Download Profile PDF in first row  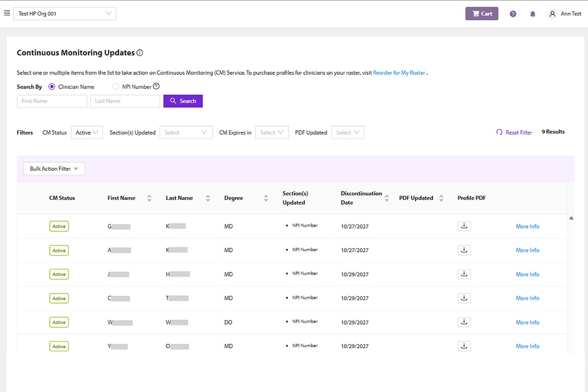[464, 226]
